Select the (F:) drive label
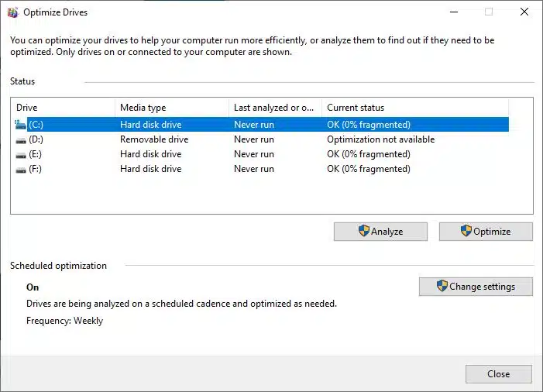The height and width of the screenshot is (392, 543). 36,169
